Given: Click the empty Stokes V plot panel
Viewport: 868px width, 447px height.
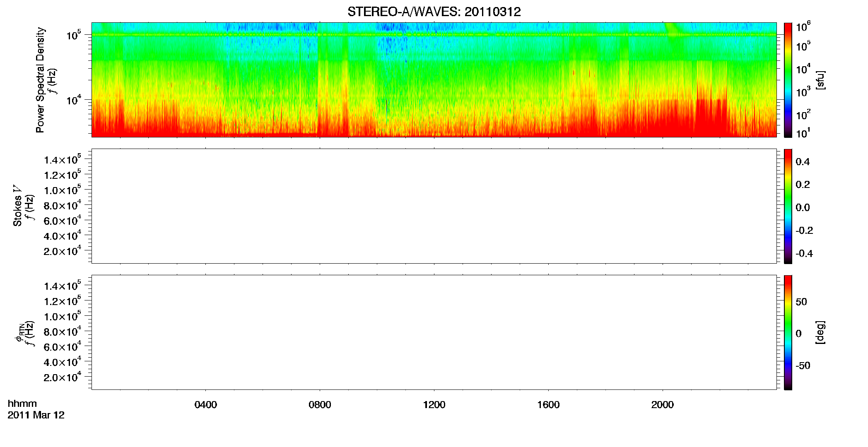Looking at the screenshot, I should 434,206.
